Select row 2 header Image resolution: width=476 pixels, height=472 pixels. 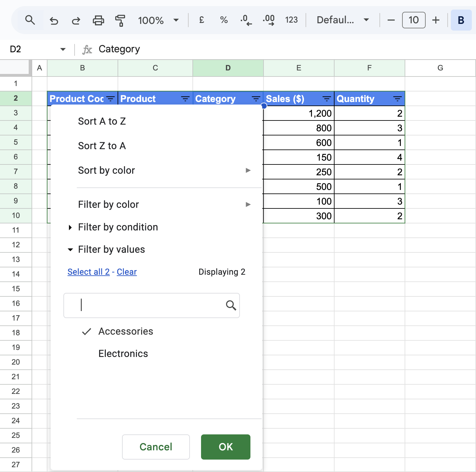point(16,98)
